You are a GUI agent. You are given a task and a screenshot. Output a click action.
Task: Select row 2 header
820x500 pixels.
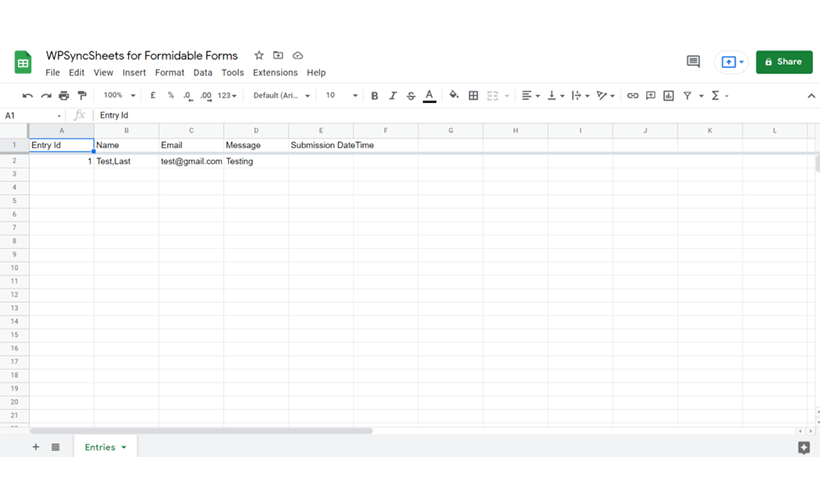coord(14,161)
